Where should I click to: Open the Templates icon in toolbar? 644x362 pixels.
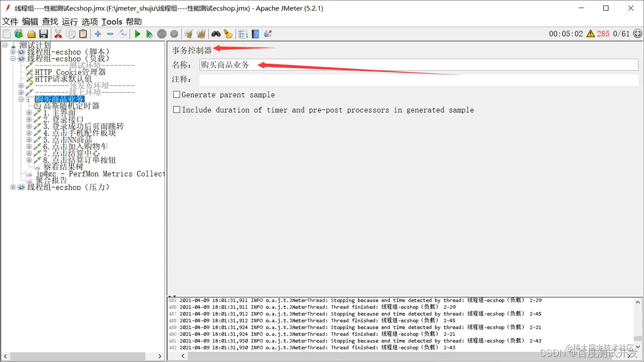click(19, 34)
